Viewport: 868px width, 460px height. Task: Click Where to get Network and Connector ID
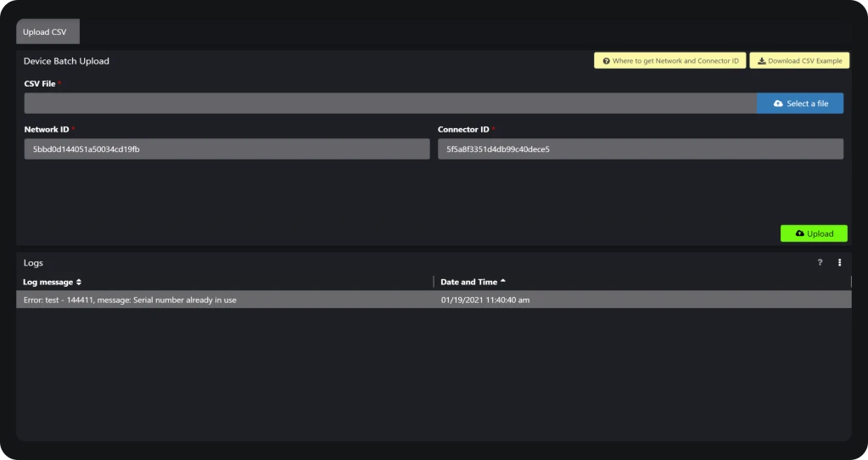click(x=669, y=61)
